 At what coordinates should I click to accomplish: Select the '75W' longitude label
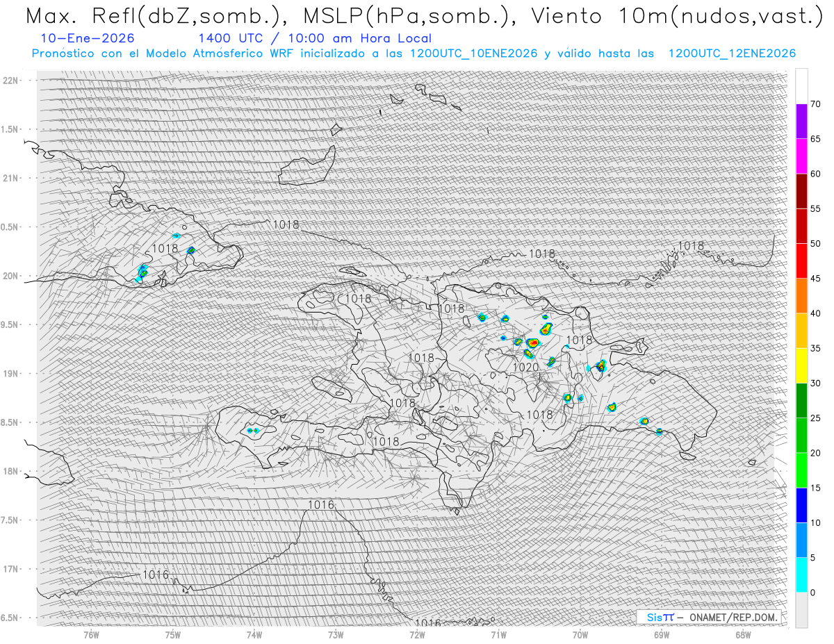[x=173, y=634]
